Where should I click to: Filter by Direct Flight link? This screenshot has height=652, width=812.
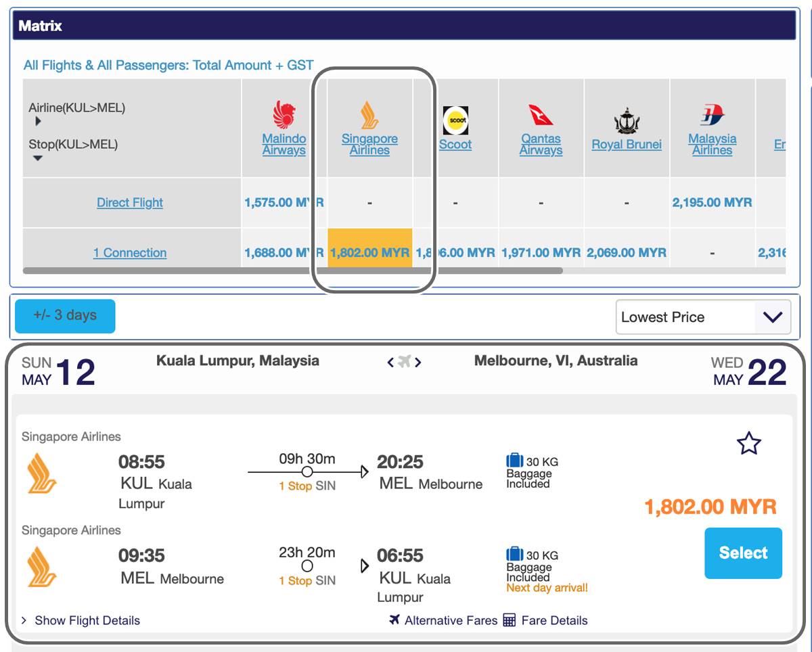(130, 202)
